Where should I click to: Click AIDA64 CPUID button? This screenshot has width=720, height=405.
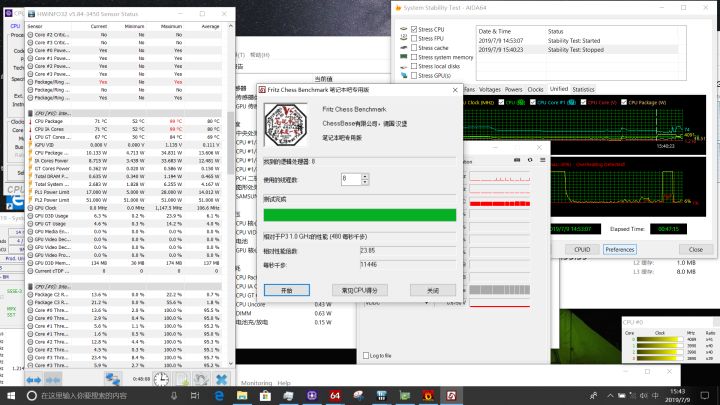(582, 249)
